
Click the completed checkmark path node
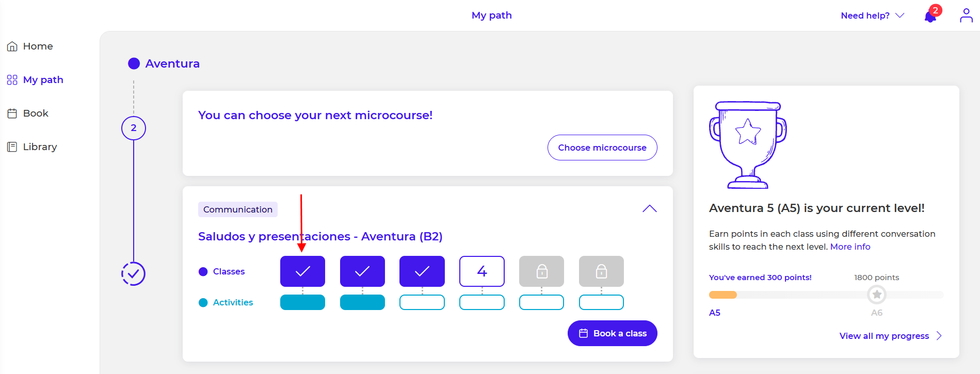[133, 274]
